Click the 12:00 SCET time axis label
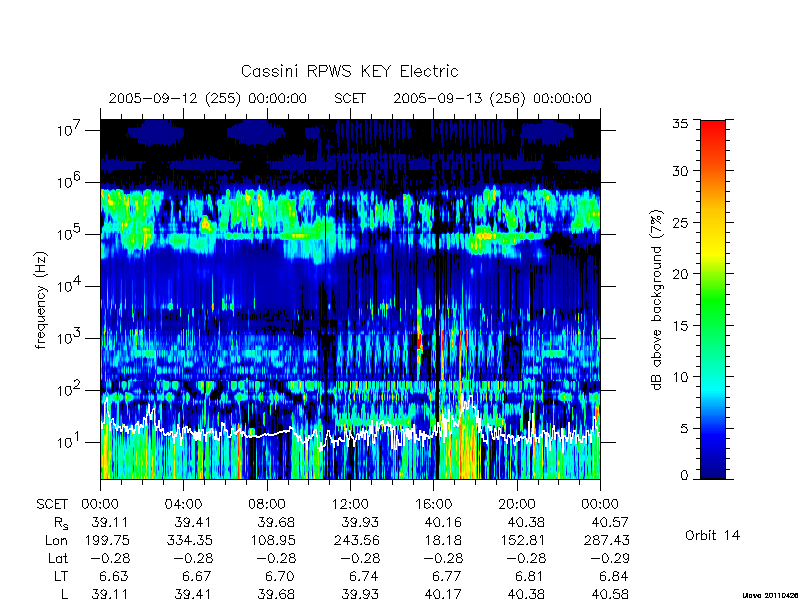This screenshot has width=800, height=600. (350, 504)
